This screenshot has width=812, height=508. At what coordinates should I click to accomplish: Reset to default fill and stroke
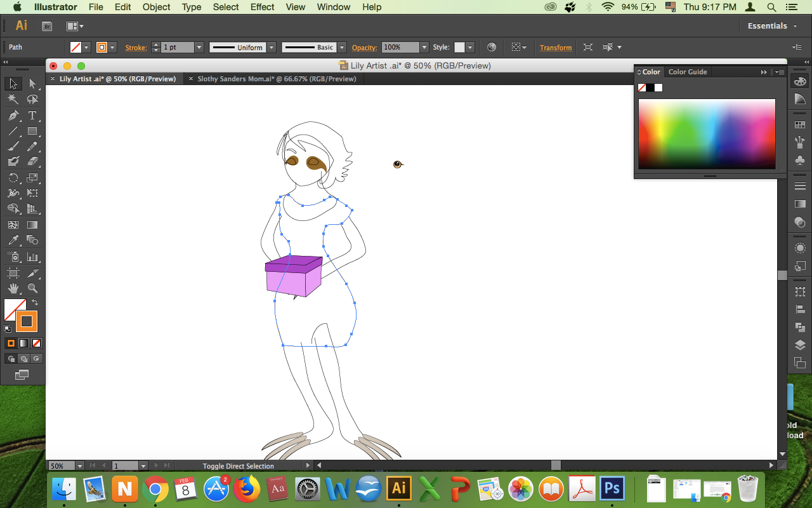click(x=8, y=329)
